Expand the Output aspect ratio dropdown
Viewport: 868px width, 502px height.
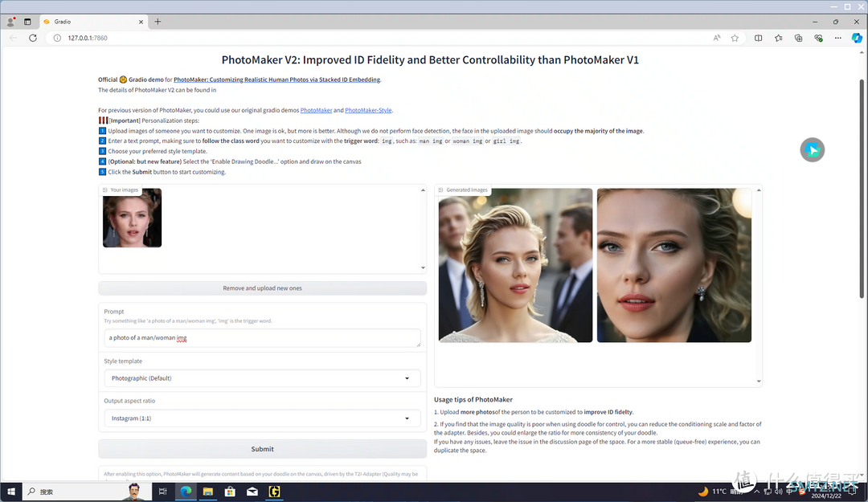pos(262,418)
